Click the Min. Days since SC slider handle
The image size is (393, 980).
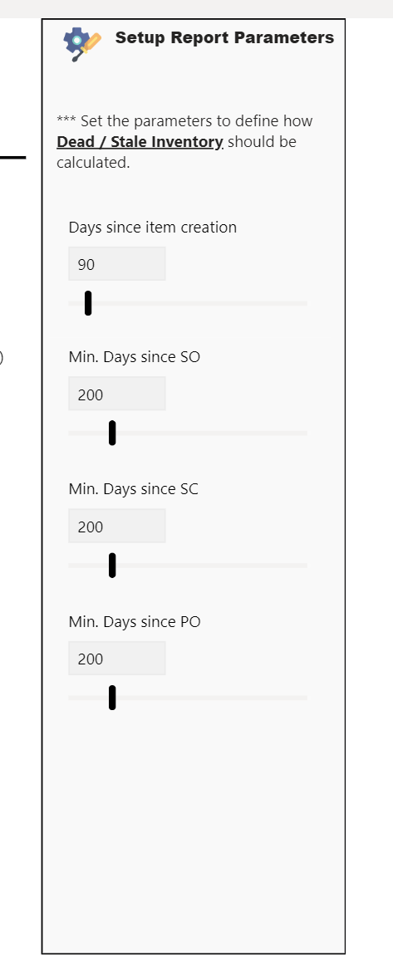pos(112,565)
